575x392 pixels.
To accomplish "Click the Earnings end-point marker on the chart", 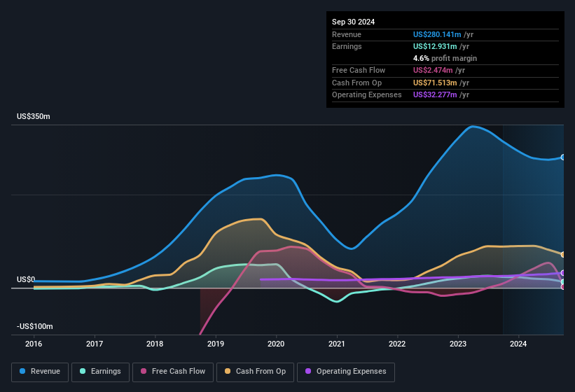I will (x=563, y=281).
